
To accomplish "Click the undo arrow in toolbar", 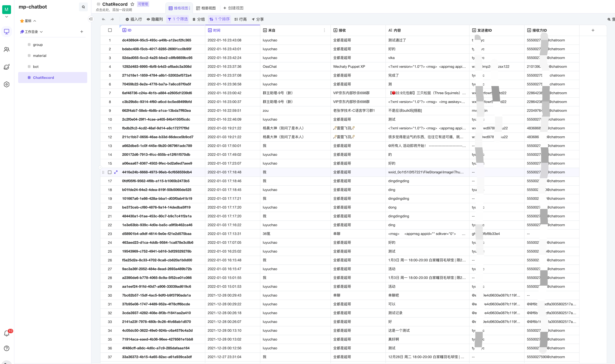I will (103, 19).
